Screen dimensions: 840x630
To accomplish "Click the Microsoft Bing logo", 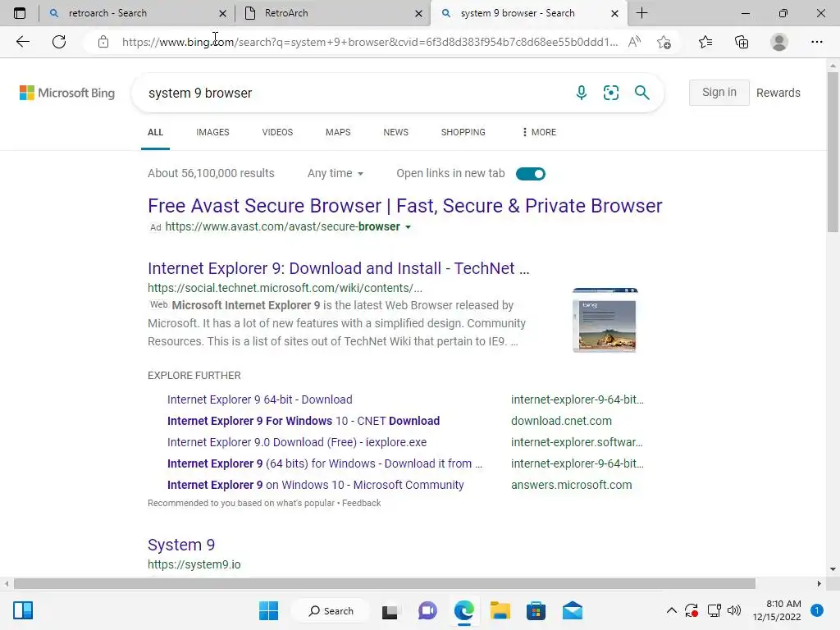I will 67,93.
